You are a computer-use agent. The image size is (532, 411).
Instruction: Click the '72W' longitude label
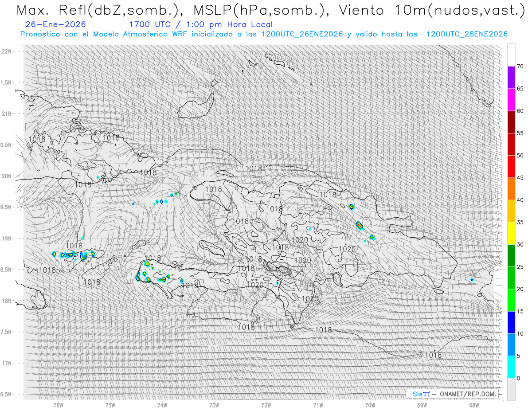(x=266, y=405)
